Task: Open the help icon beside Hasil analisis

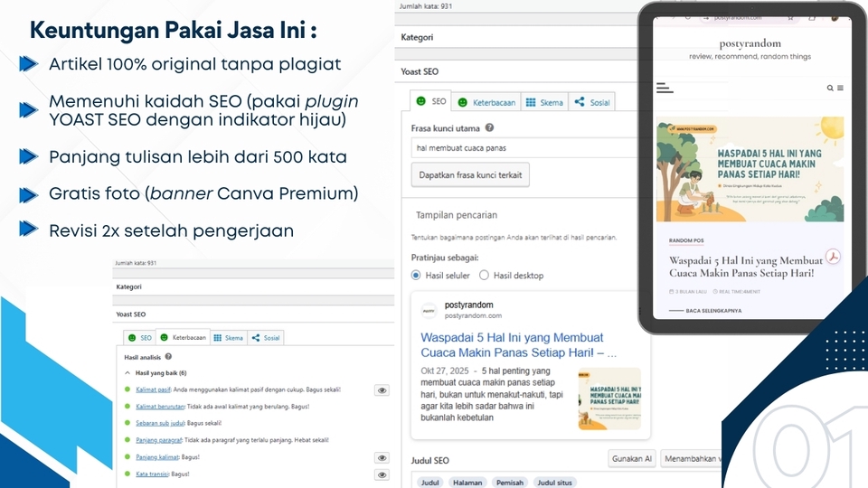Action: coord(168,357)
